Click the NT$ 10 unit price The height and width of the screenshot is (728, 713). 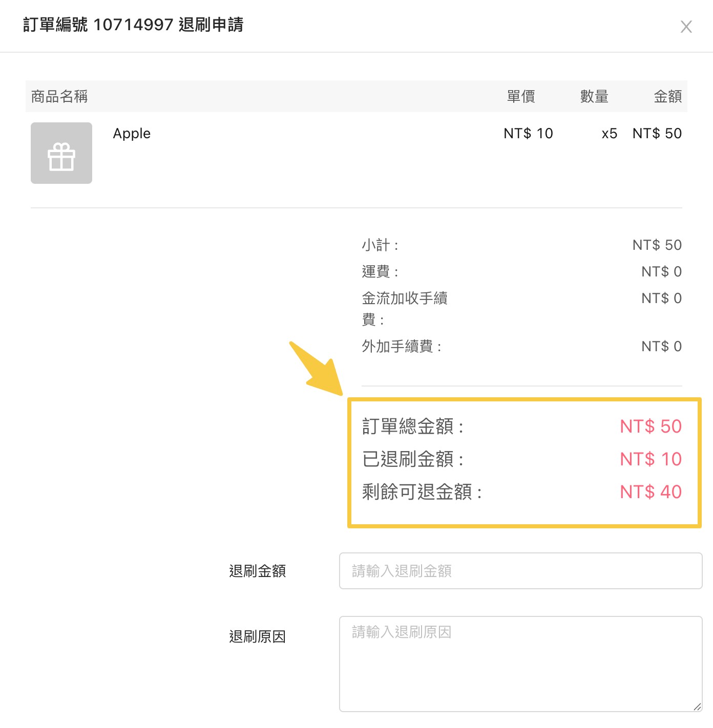pyautogui.click(x=528, y=134)
